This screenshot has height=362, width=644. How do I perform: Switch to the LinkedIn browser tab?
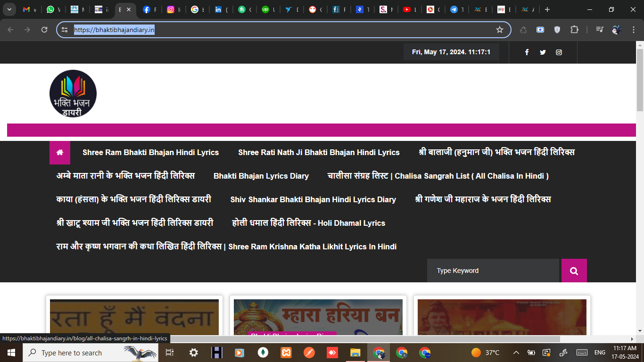[x=218, y=9]
